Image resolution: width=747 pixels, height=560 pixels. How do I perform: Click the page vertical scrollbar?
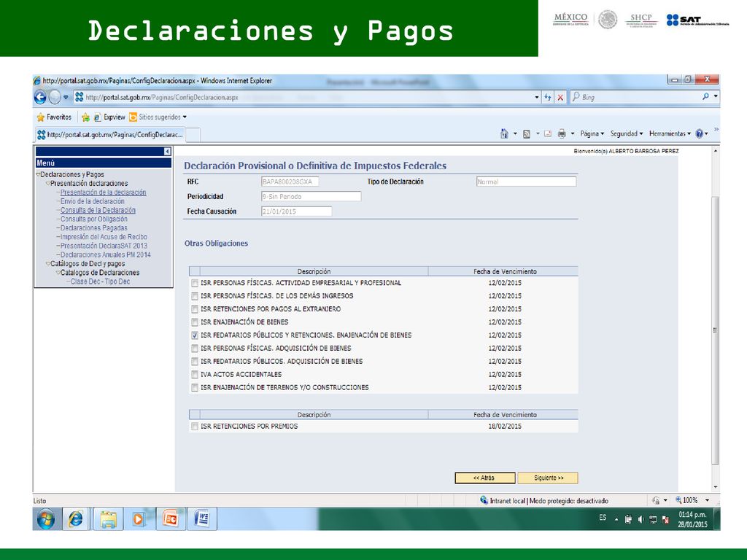pos(715,330)
